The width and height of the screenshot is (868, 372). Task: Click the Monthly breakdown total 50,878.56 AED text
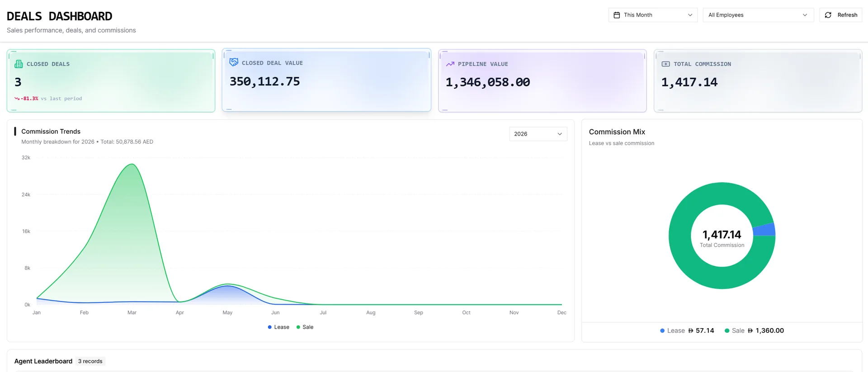87,142
